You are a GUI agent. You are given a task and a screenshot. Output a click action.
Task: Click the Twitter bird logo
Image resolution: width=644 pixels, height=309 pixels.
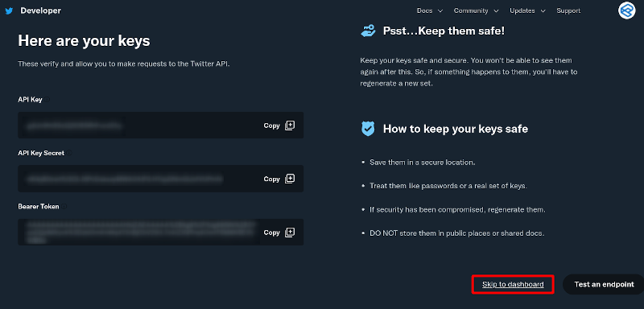click(x=9, y=11)
